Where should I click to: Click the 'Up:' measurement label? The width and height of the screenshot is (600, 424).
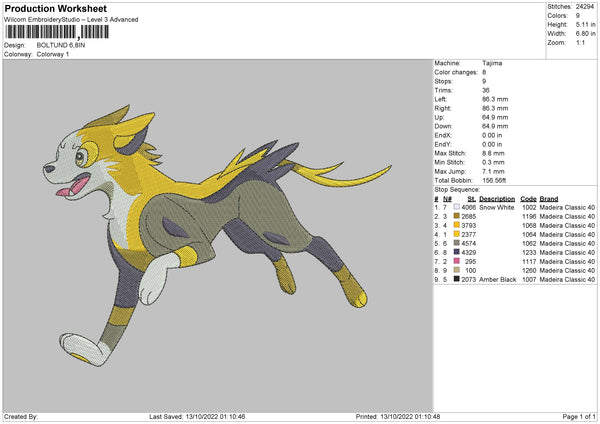[x=439, y=117]
